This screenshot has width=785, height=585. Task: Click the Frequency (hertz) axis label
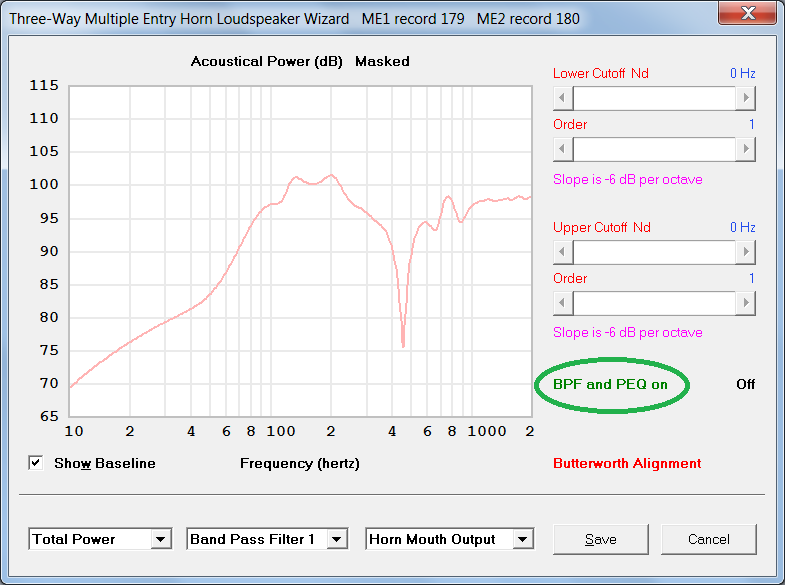300,463
